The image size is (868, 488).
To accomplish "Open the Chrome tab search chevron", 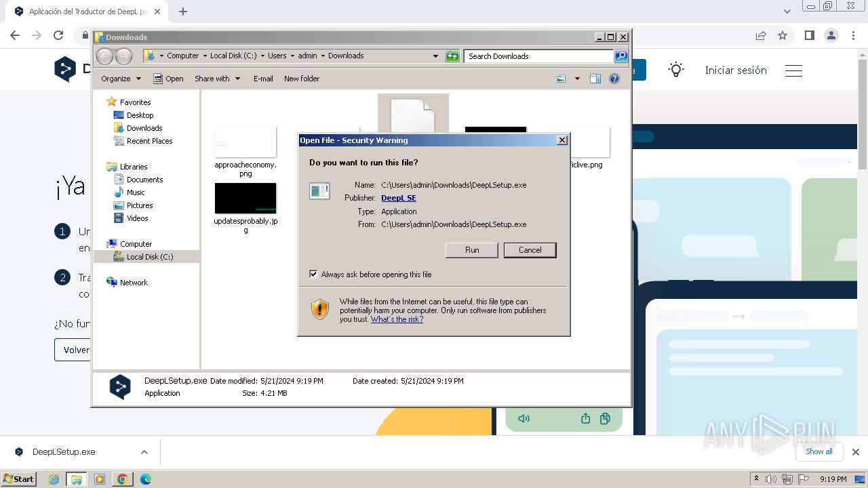I will [787, 12].
